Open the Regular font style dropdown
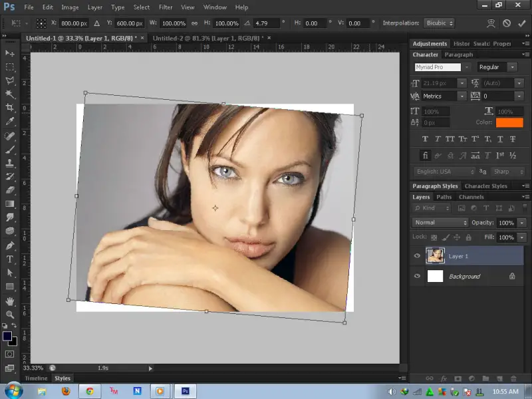532x399 pixels. click(x=512, y=67)
